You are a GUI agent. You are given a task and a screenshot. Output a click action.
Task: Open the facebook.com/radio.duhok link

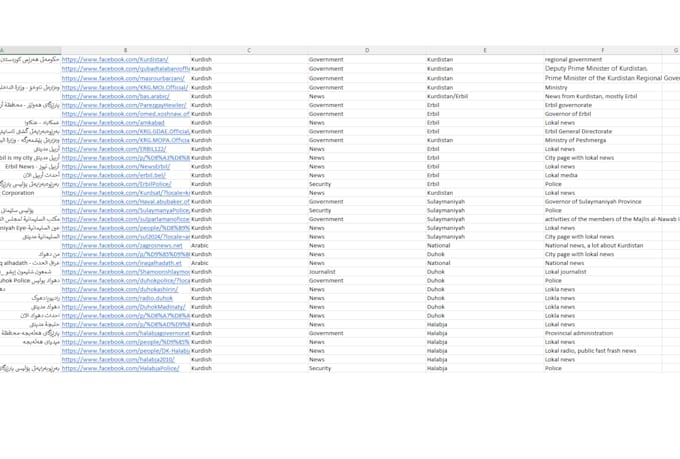[x=117, y=298]
